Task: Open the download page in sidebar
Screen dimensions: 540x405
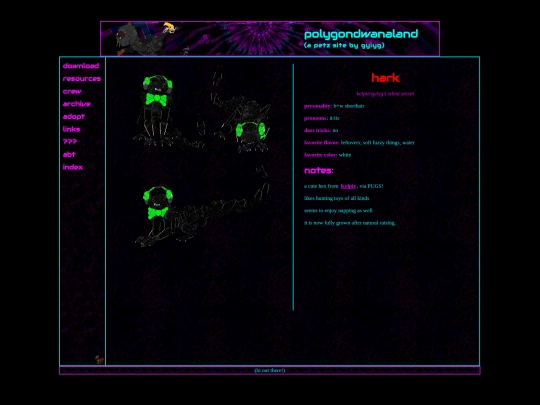Action: (x=81, y=66)
